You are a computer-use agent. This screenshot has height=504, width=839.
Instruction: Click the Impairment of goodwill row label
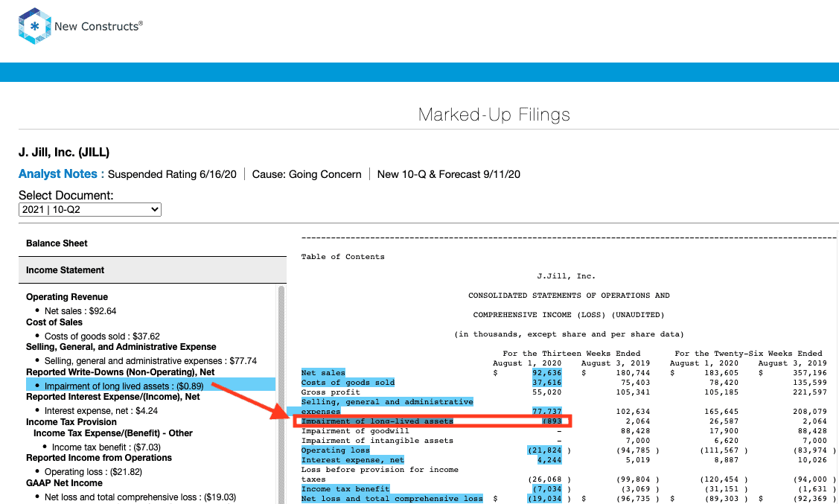coord(355,431)
